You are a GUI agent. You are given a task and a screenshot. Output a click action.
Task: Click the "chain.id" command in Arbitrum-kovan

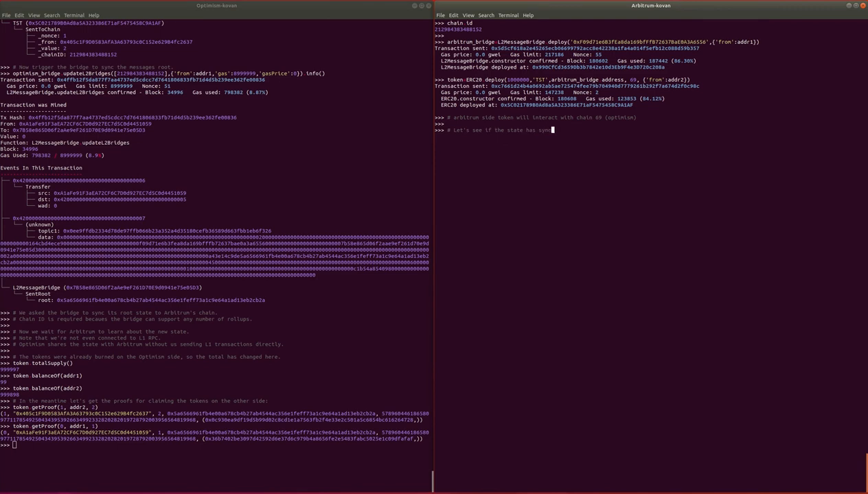tap(454, 23)
